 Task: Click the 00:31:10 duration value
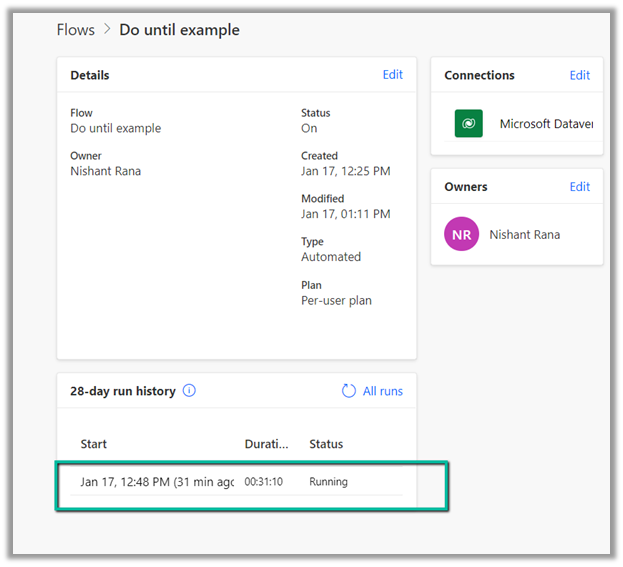(263, 482)
